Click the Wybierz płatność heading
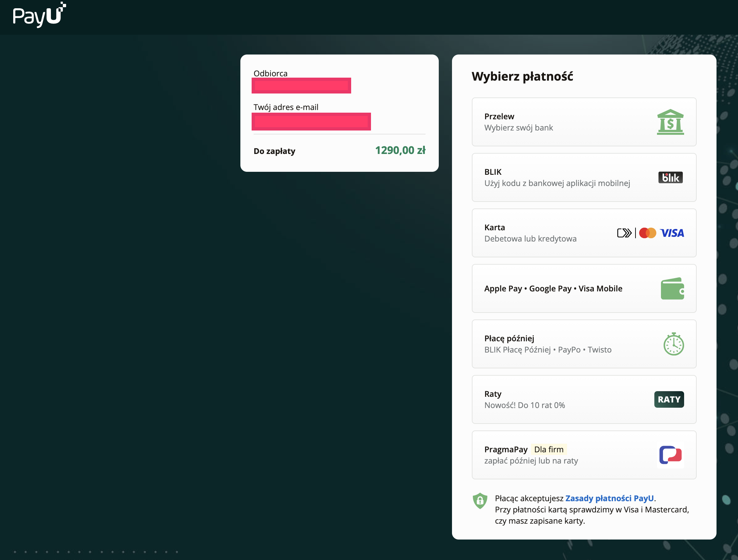This screenshot has height=560, width=738. [522, 77]
